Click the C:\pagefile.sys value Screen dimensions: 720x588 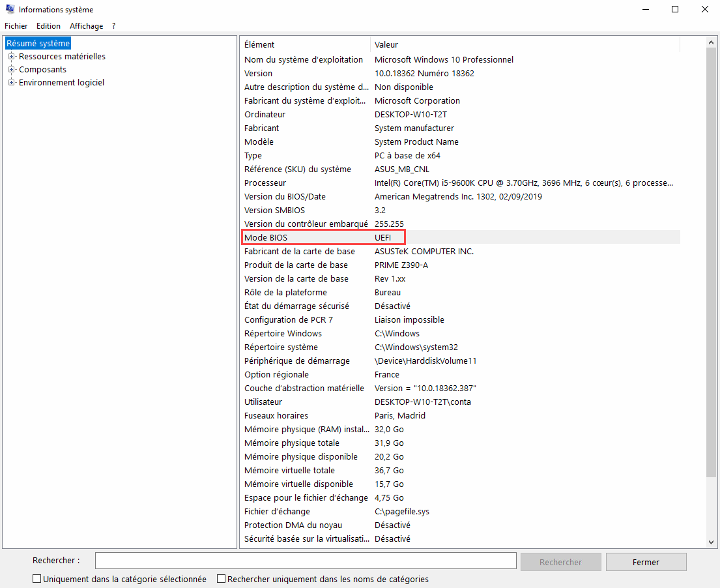[x=402, y=512]
